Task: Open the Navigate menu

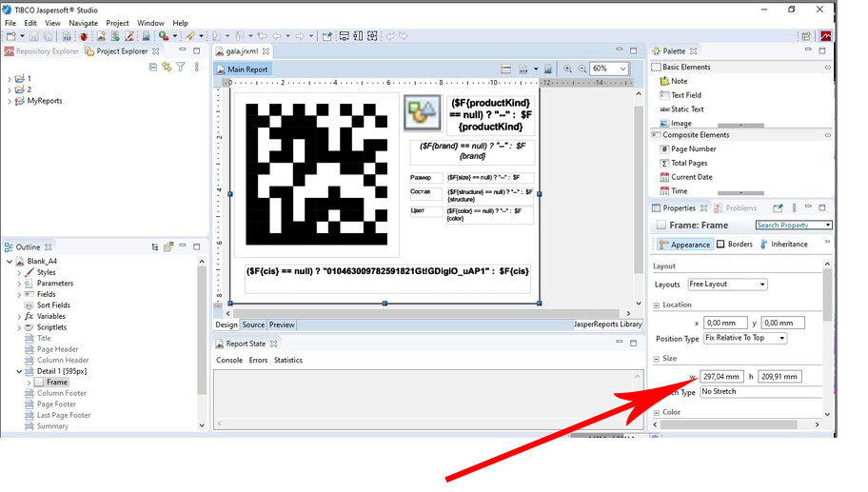Action: point(83,23)
